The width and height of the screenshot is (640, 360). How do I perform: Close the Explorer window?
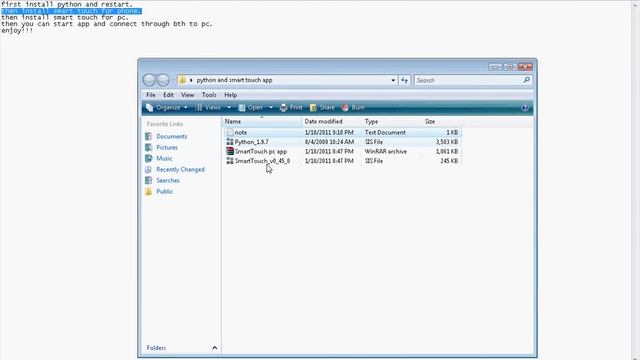525,67
